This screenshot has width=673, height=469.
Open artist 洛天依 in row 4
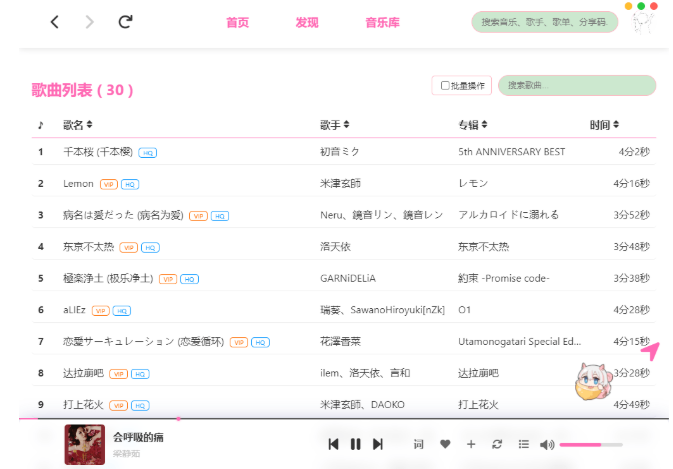pyautogui.click(x=335, y=247)
